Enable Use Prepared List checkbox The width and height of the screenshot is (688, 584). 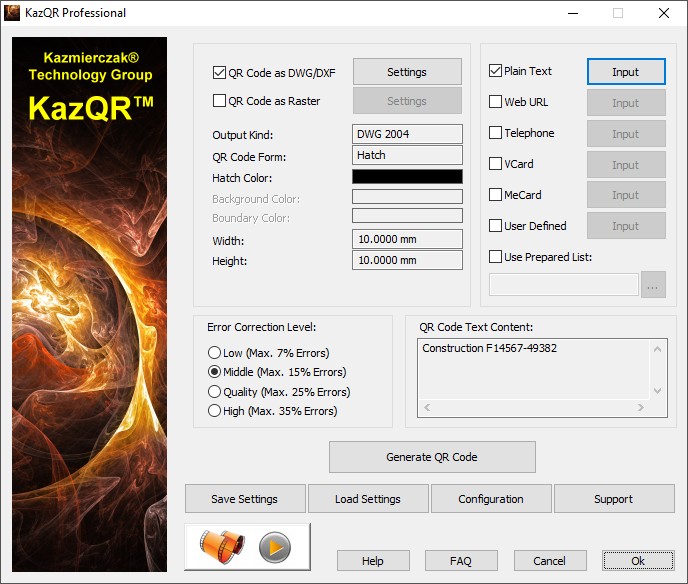point(495,257)
